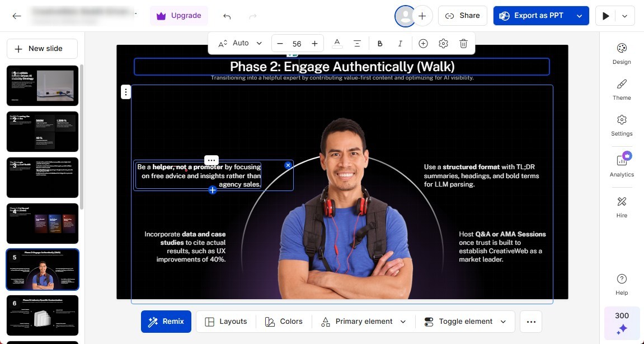Screen dimensions: 644x344
Task: Open the Design panel
Action: [x=621, y=53]
